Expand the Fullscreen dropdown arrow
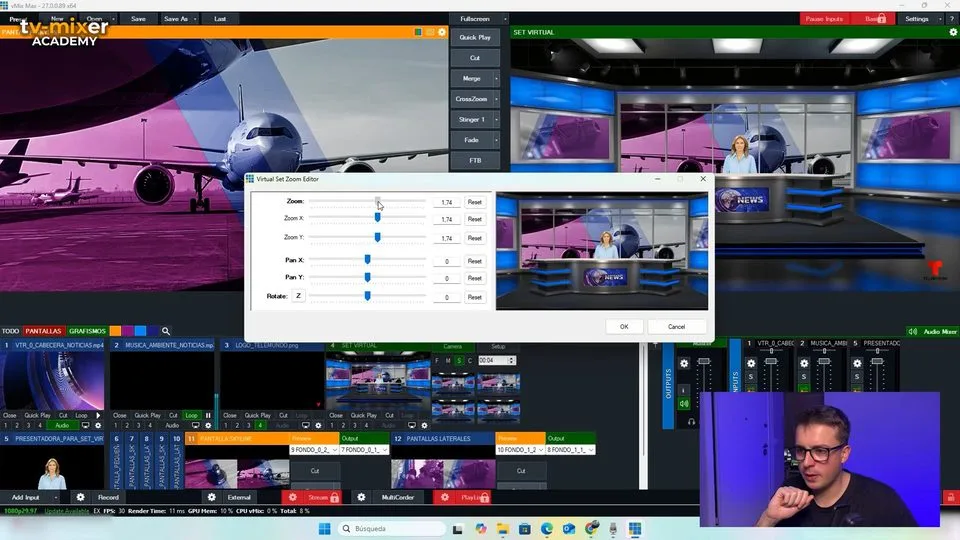The height and width of the screenshot is (540, 960). point(505,19)
